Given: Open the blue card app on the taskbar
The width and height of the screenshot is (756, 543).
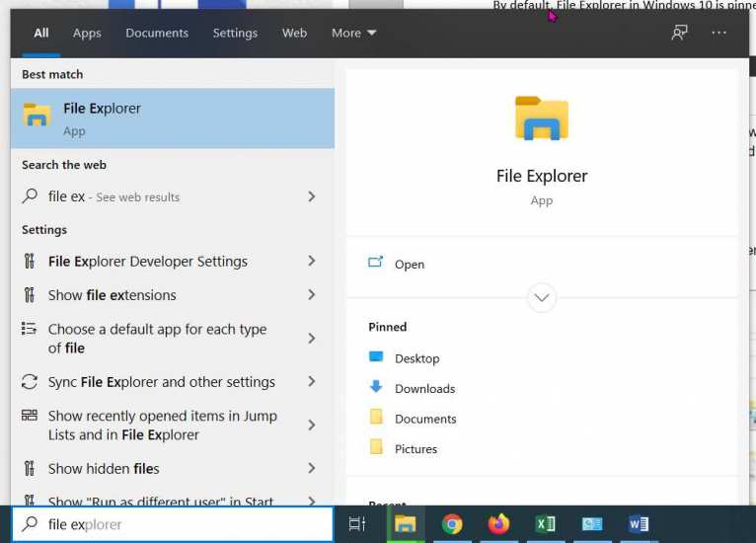Looking at the screenshot, I should [592, 523].
